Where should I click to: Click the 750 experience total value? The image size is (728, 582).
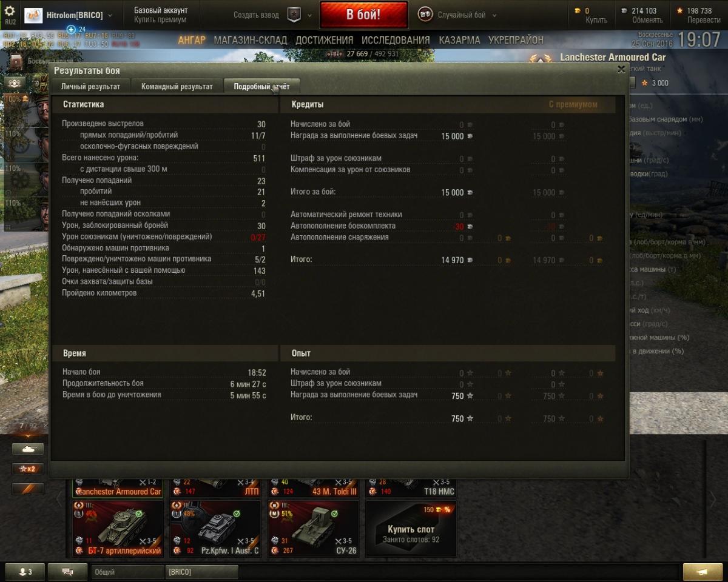coord(457,418)
